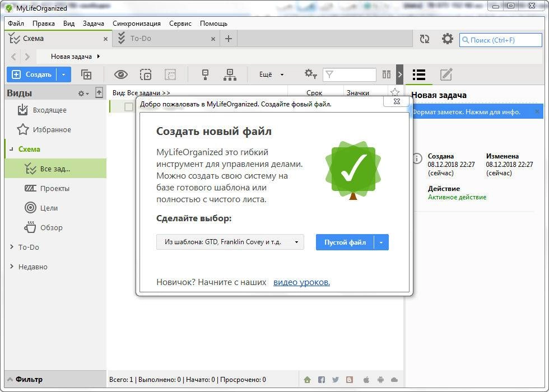
Task: Open the видео уроков link
Action: pyautogui.click(x=301, y=282)
